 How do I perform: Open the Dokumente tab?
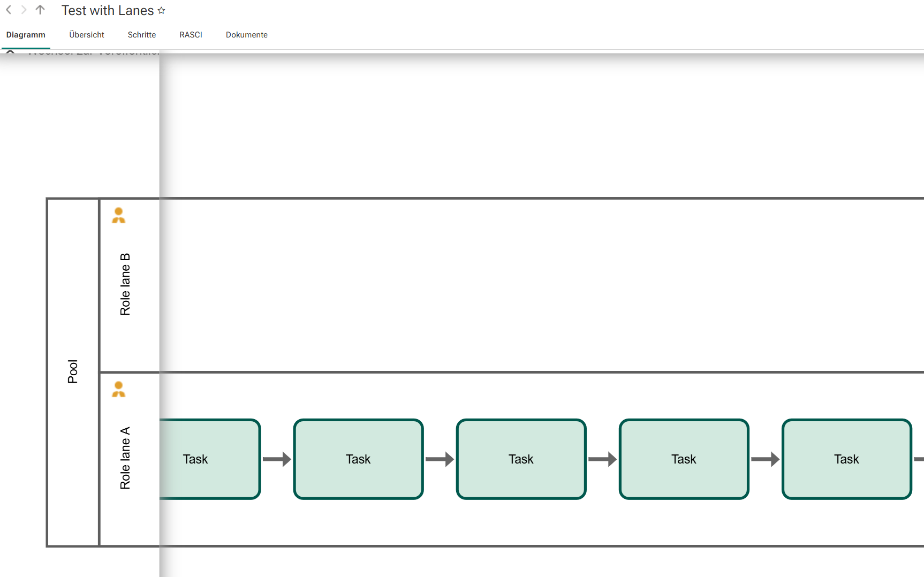point(247,35)
